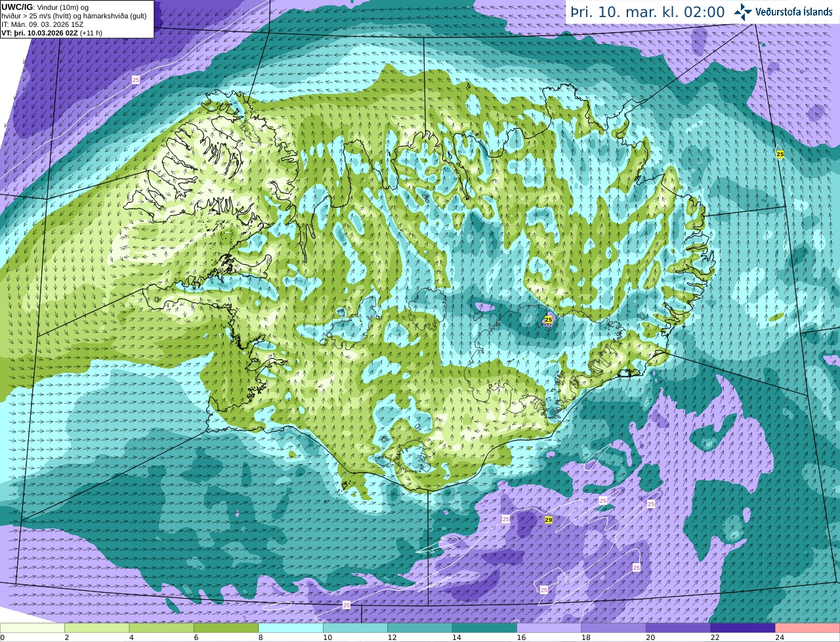Click the legend tick label '8'
This screenshot has height=642, width=840.
(261, 637)
